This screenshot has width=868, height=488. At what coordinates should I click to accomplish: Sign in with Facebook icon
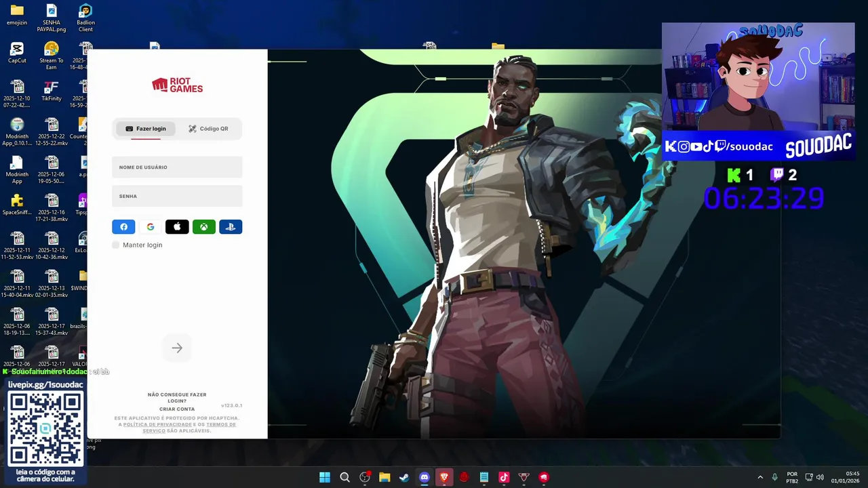pos(123,227)
